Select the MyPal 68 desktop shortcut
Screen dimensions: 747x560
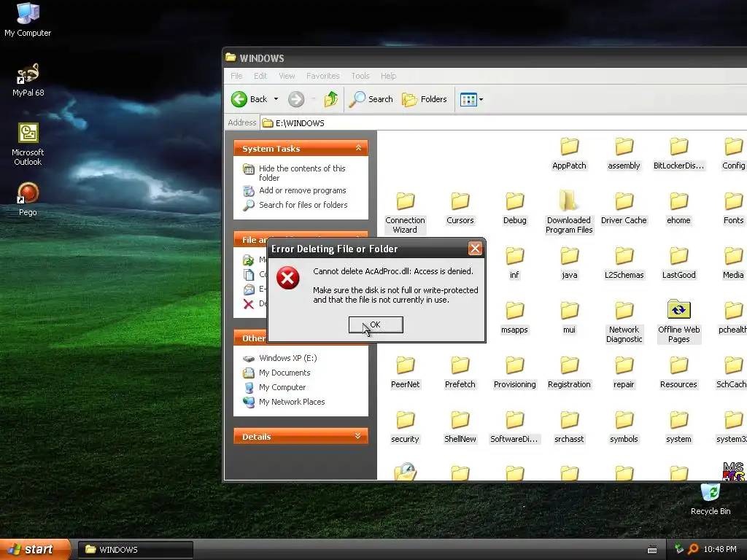[x=28, y=80]
